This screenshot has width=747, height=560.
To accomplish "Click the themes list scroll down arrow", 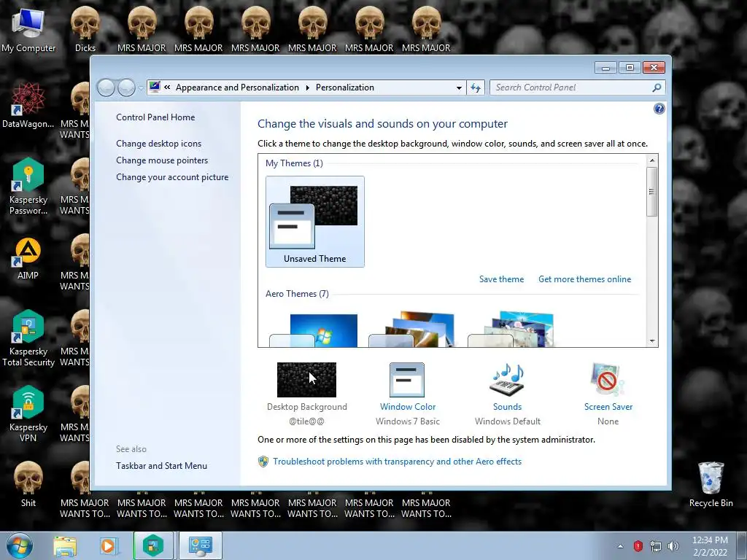I will (x=652, y=341).
